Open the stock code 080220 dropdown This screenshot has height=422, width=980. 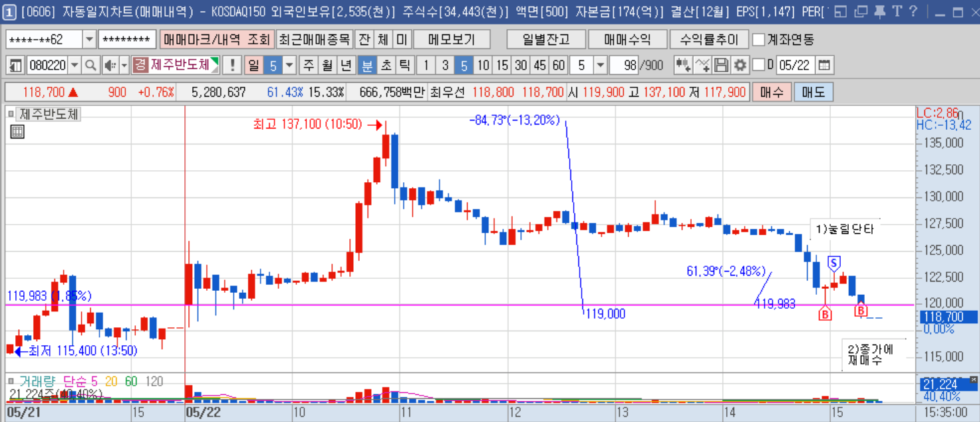coord(74,66)
